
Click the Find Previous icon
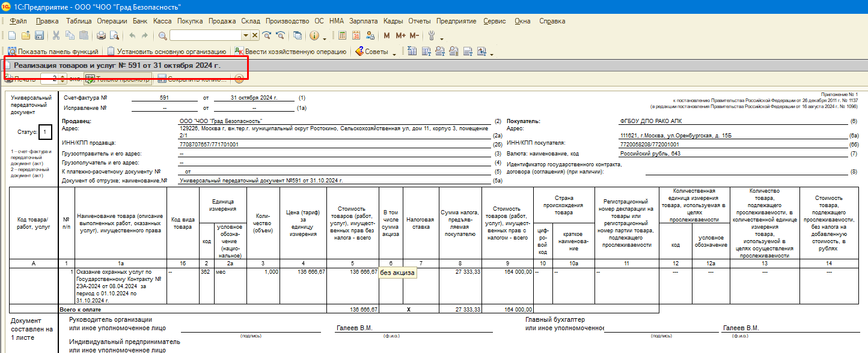pos(280,35)
